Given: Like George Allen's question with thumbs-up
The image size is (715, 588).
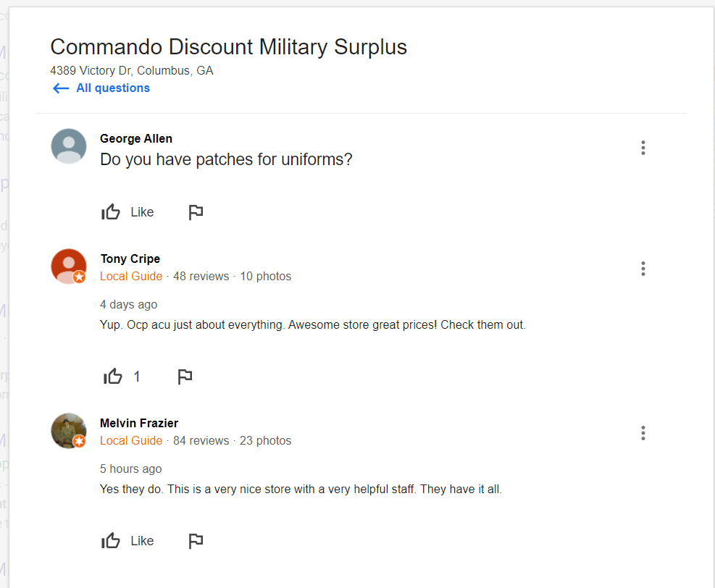Looking at the screenshot, I should pyautogui.click(x=111, y=212).
